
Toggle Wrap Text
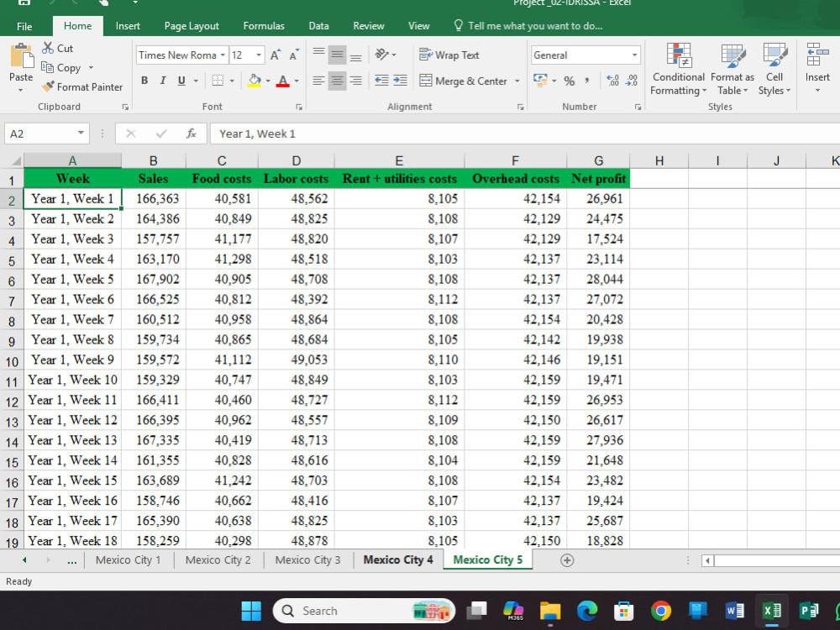(x=449, y=55)
